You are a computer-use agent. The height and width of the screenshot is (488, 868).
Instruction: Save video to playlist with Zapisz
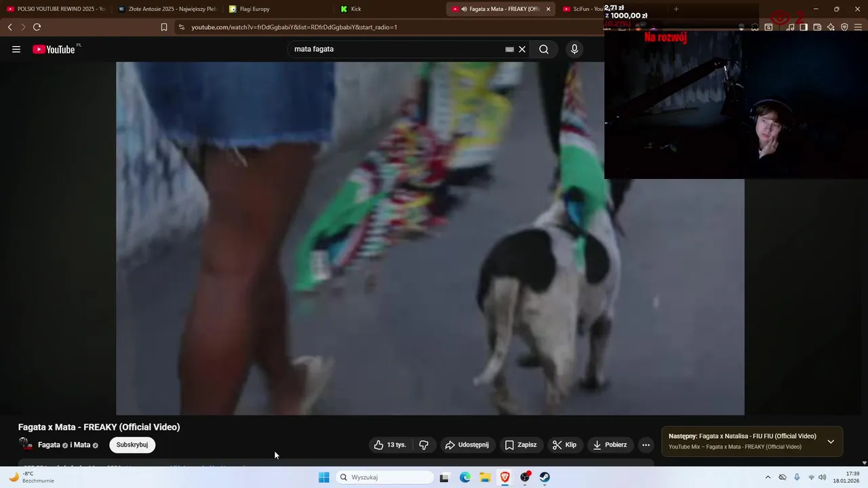tap(521, 445)
